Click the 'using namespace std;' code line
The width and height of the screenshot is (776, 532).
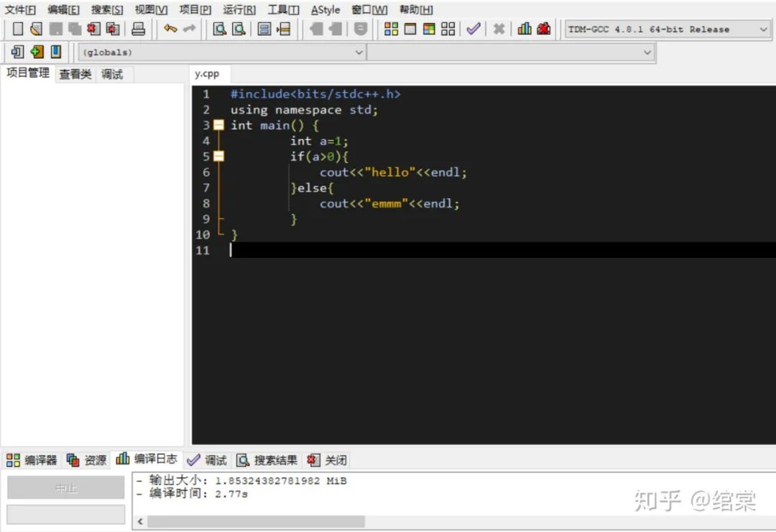(304, 110)
